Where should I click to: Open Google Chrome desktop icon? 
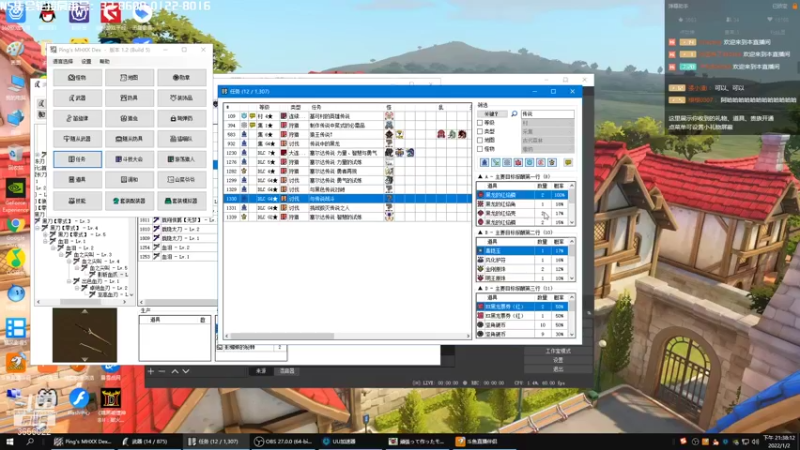click(x=15, y=229)
